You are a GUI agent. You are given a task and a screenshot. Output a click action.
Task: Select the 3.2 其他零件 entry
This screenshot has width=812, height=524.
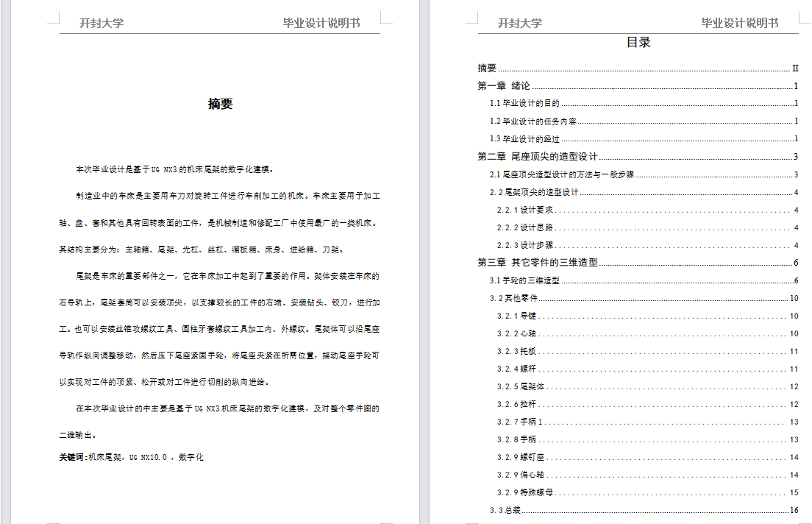[x=644, y=298]
